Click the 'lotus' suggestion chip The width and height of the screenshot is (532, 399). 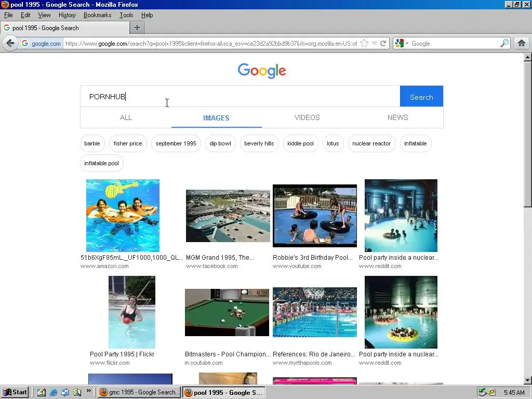coord(333,143)
